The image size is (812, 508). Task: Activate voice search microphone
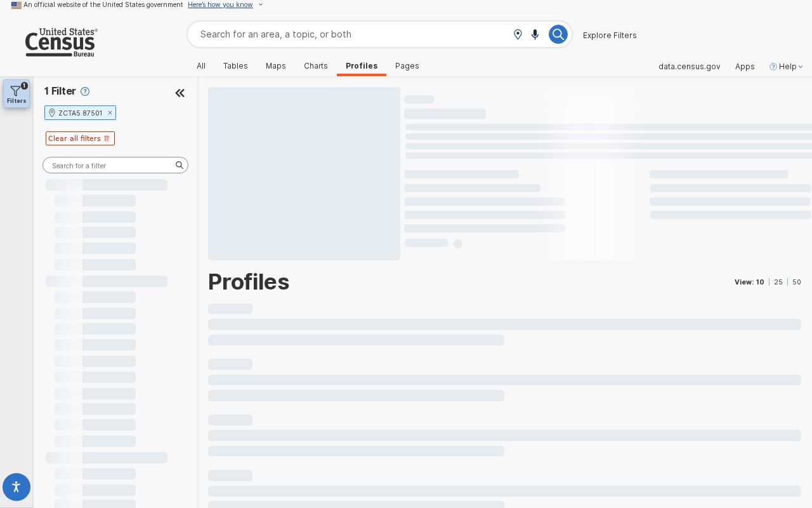click(x=535, y=34)
